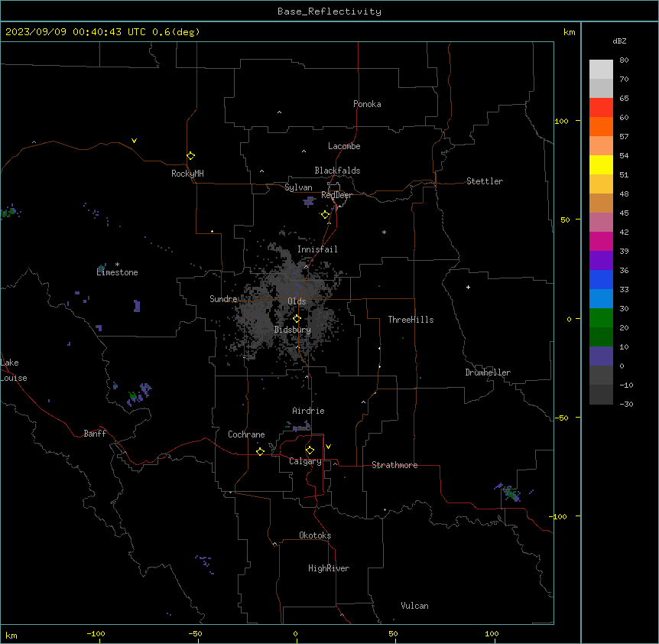Click the Blackfalds label

(337, 171)
